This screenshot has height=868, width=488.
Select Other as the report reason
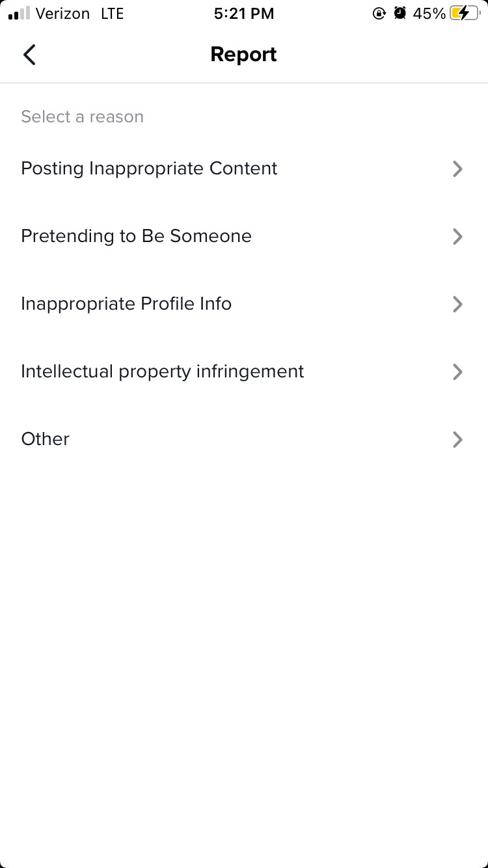[45, 439]
